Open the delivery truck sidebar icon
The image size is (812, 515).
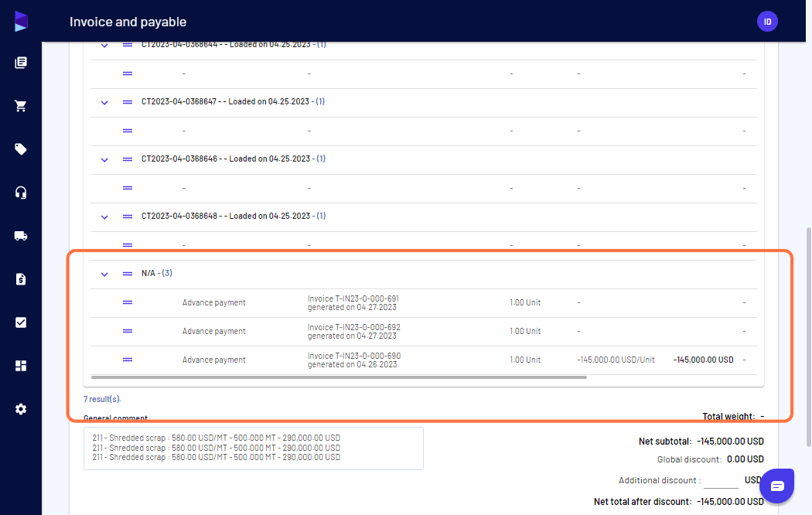coord(21,236)
